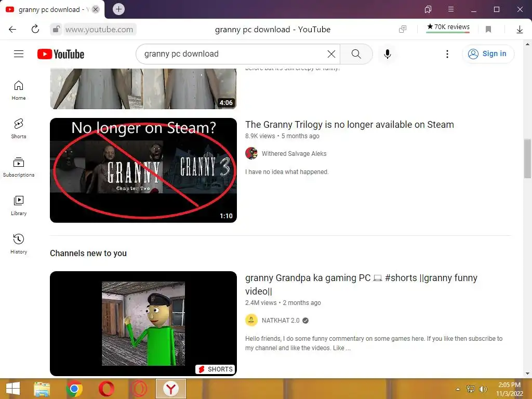Open Home in the sidebar
Screen dimensions: 532x399
click(x=19, y=90)
